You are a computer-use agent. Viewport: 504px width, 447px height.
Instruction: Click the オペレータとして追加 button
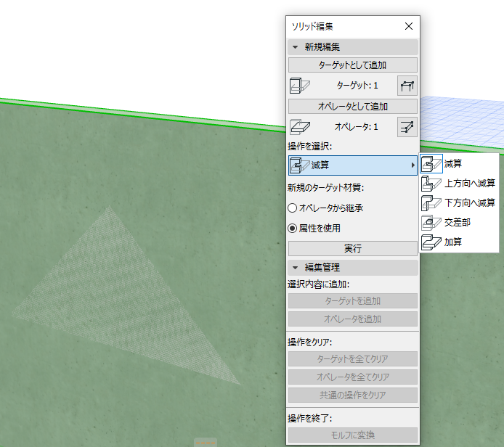353,107
